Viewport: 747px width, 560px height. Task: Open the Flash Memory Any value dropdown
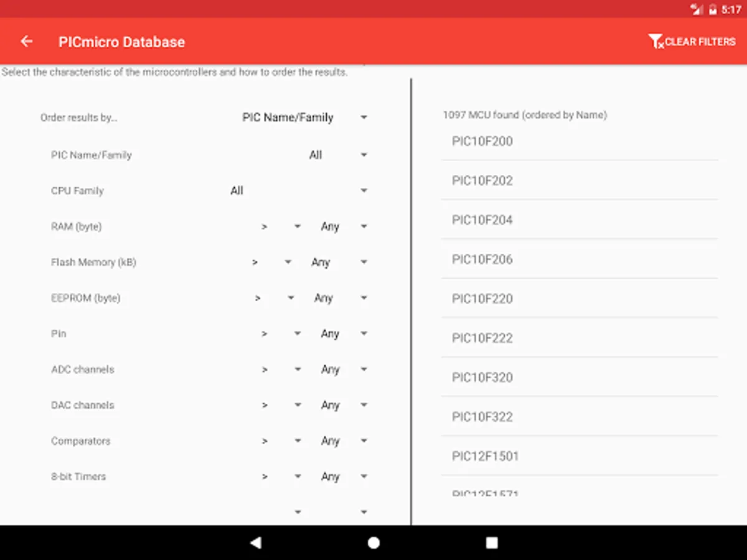click(339, 263)
